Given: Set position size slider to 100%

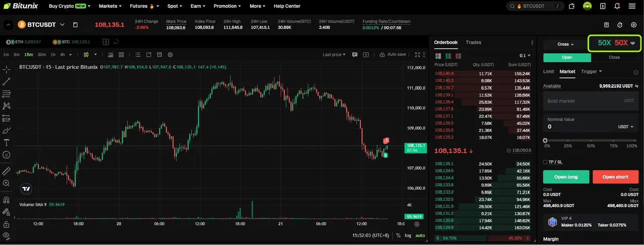Looking at the screenshot, I should tap(636, 141).
